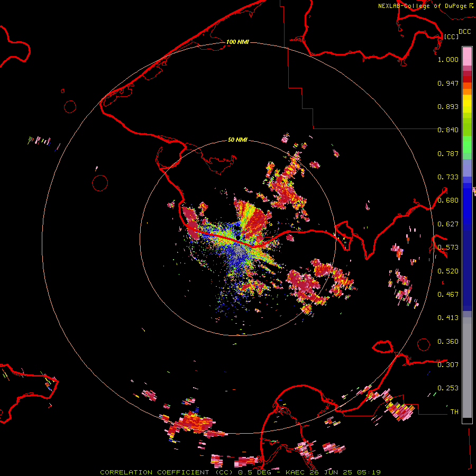Select the 0.733 scale value
476x476 pixels.
[448, 177]
